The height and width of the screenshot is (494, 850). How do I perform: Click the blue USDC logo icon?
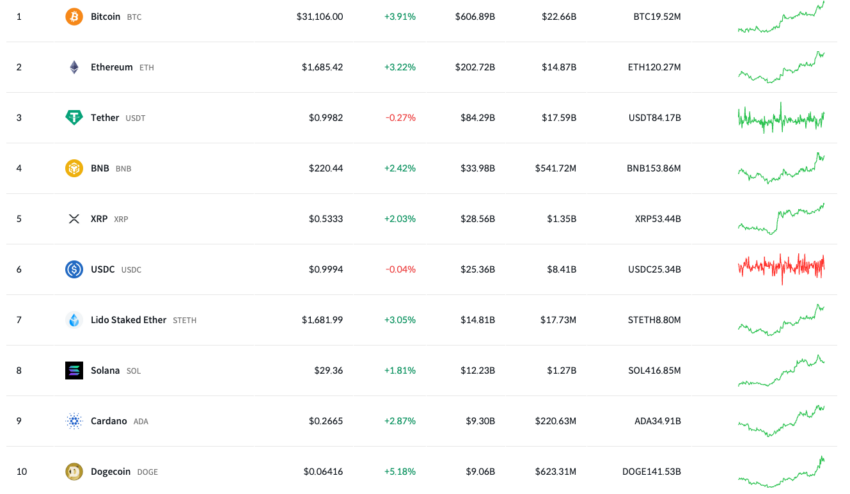74,269
